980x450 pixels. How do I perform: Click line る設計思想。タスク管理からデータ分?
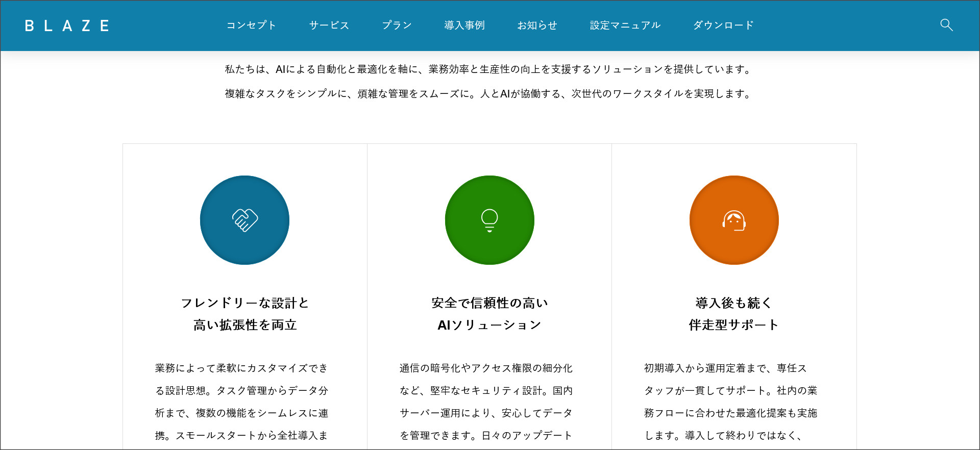pyautogui.click(x=241, y=390)
